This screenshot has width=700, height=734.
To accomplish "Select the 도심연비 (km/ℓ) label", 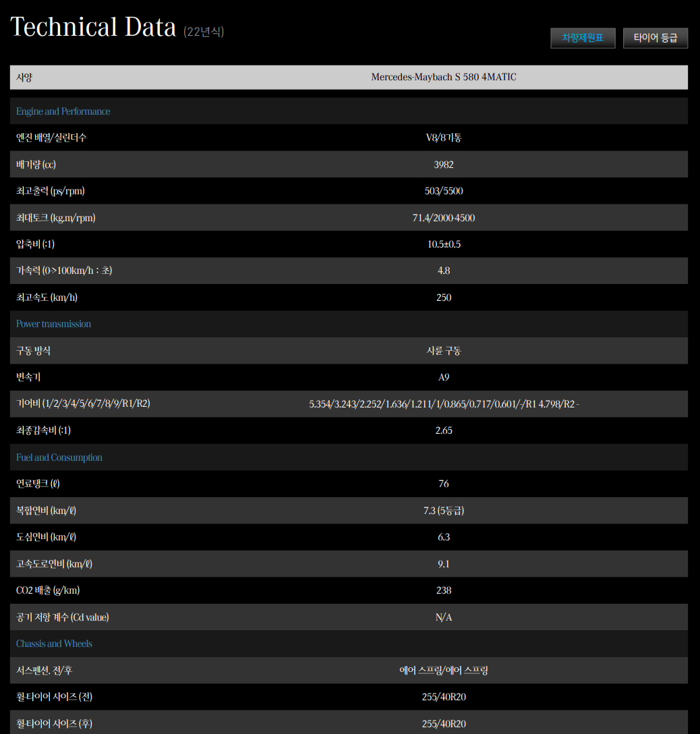I will click(46, 537).
